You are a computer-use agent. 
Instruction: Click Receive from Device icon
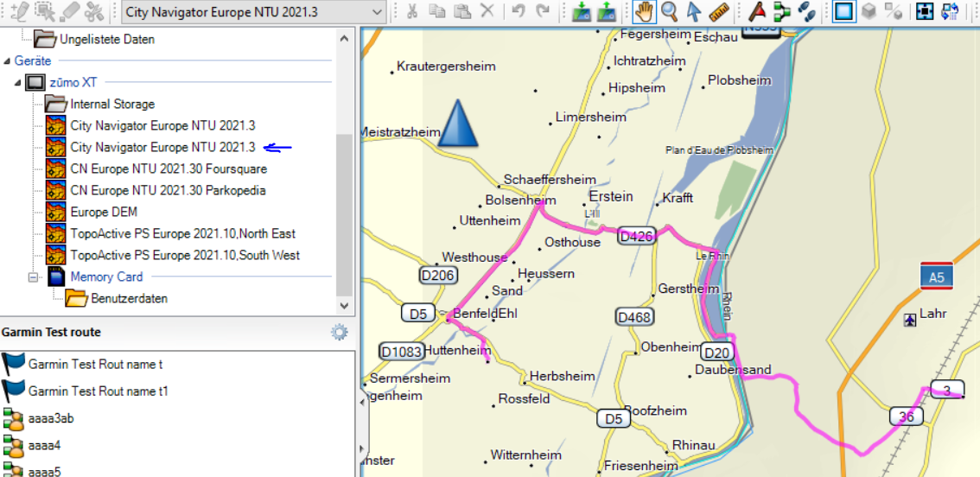click(606, 11)
